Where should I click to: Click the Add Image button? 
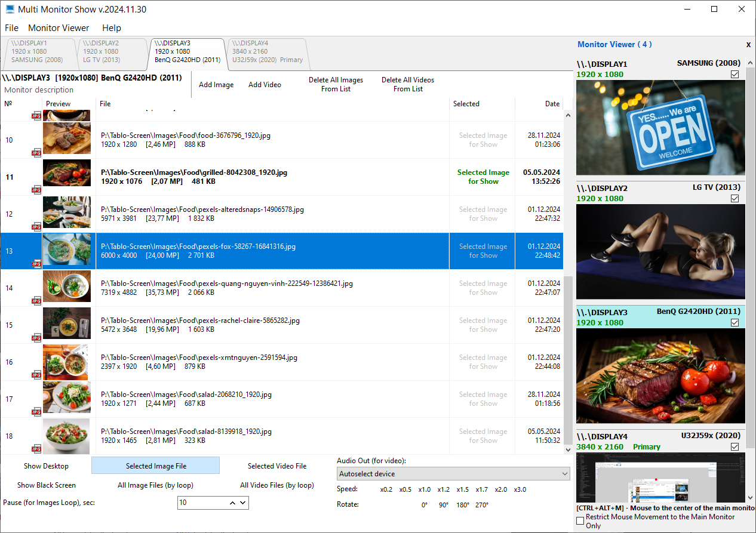(x=216, y=85)
